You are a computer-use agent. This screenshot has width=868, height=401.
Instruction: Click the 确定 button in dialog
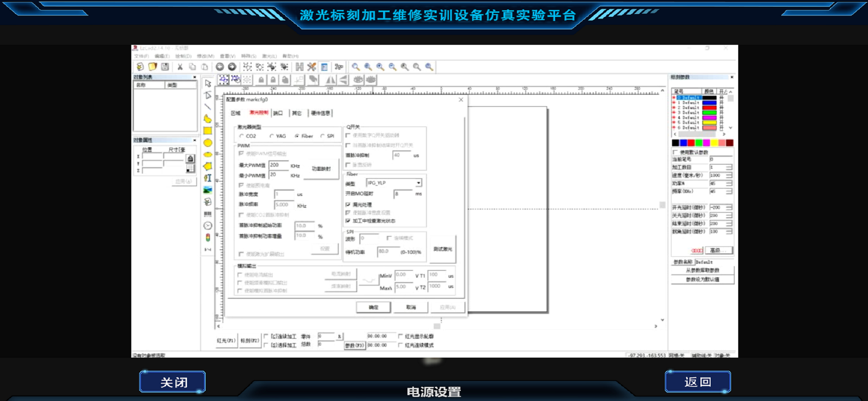(x=373, y=307)
